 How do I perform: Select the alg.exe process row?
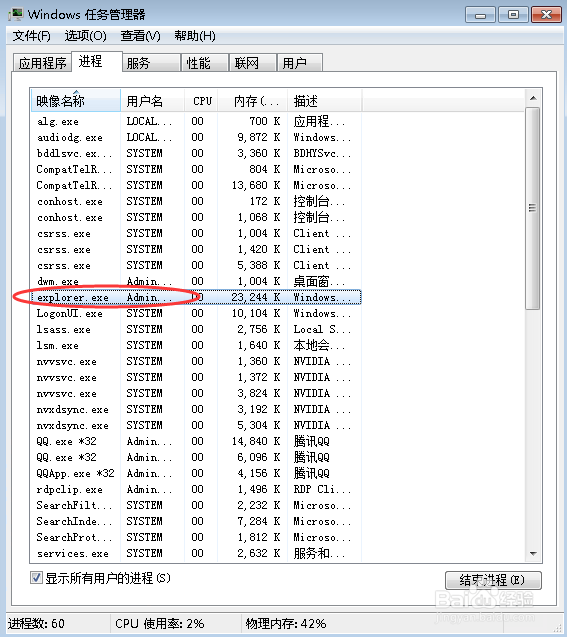tap(196, 121)
